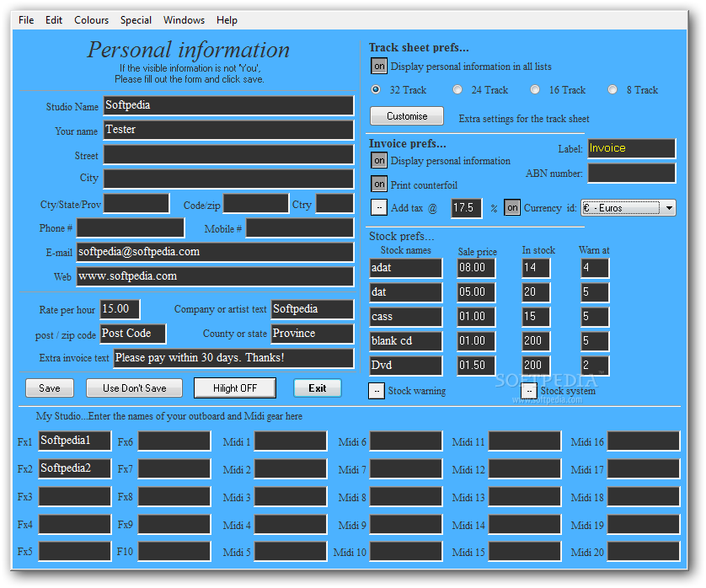The height and width of the screenshot is (588, 706).
Task: Click the Mobile # field
Action: click(x=300, y=227)
